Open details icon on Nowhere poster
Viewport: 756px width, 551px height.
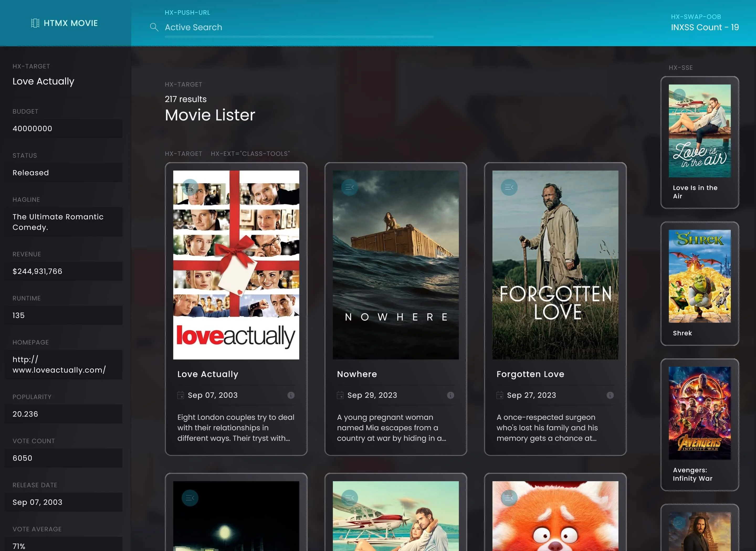(x=350, y=187)
